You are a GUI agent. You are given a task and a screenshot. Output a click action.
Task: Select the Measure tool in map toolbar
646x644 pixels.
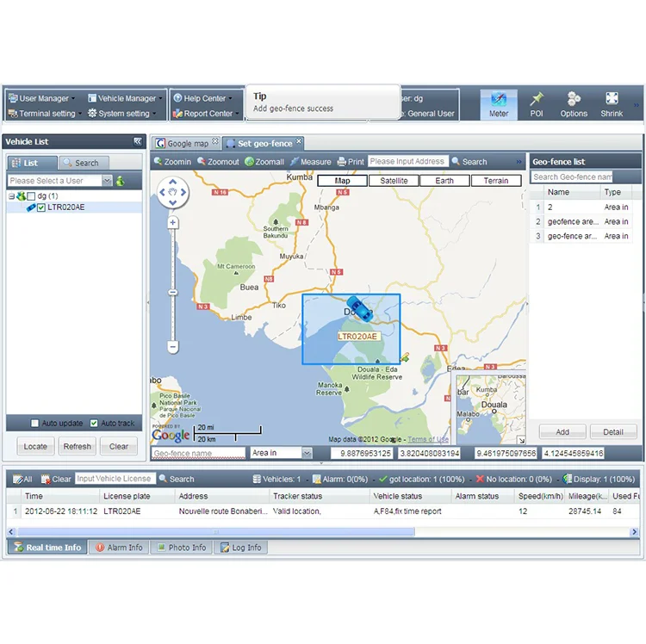310,162
